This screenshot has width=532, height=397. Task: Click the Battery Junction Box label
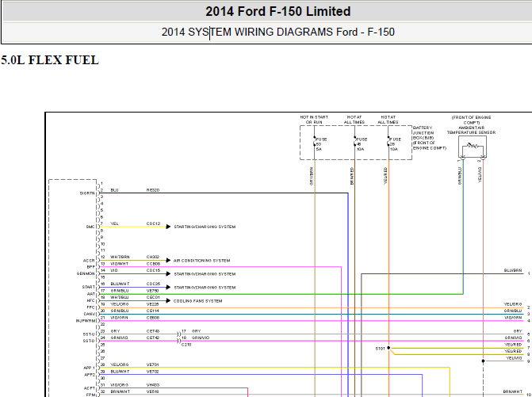[x=429, y=138]
